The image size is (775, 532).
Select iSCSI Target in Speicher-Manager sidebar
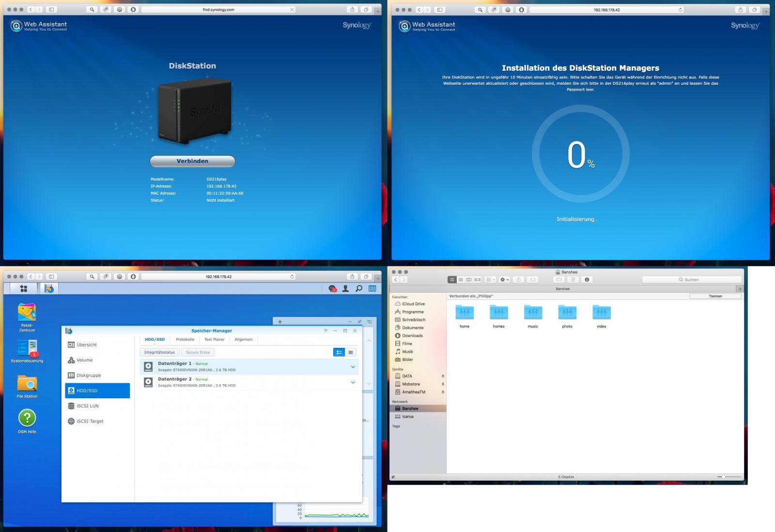(x=97, y=422)
